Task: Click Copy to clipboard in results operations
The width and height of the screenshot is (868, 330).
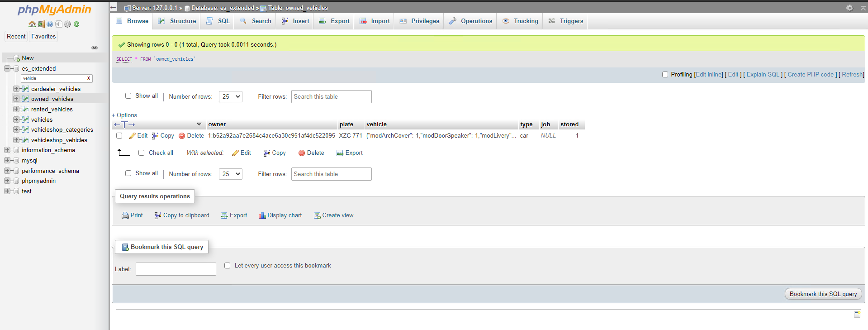Action: pos(182,215)
